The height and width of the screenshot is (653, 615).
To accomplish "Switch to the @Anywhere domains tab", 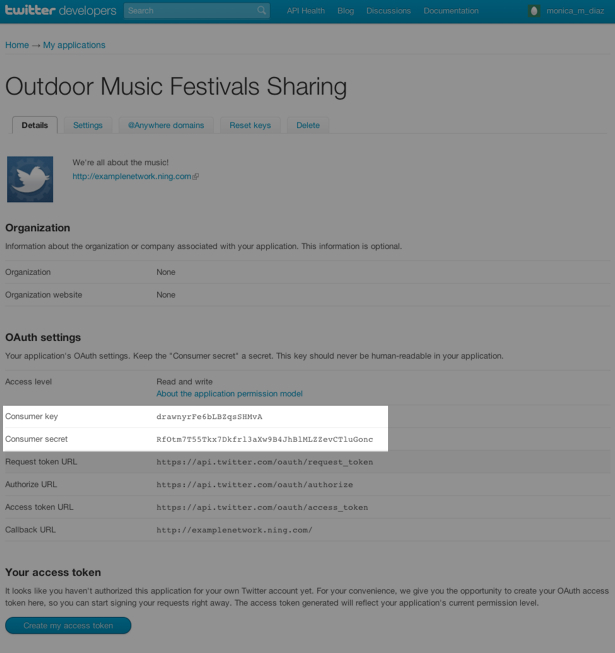I will pos(166,125).
